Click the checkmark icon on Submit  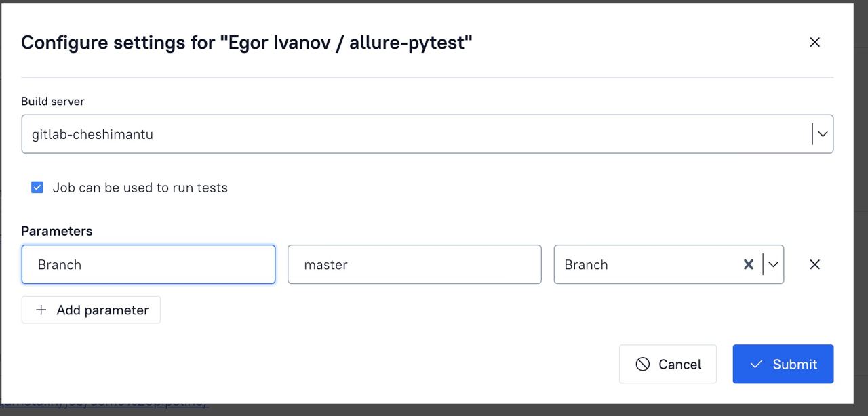click(x=756, y=365)
